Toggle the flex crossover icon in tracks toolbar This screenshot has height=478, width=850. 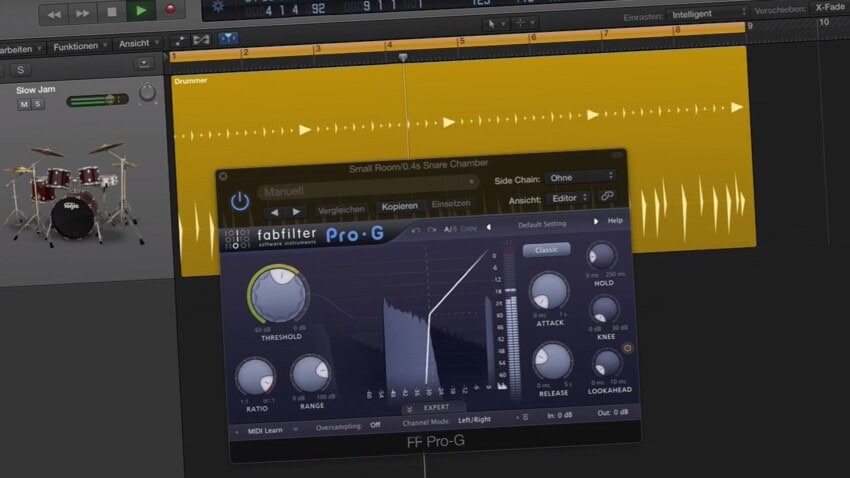[x=201, y=40]
